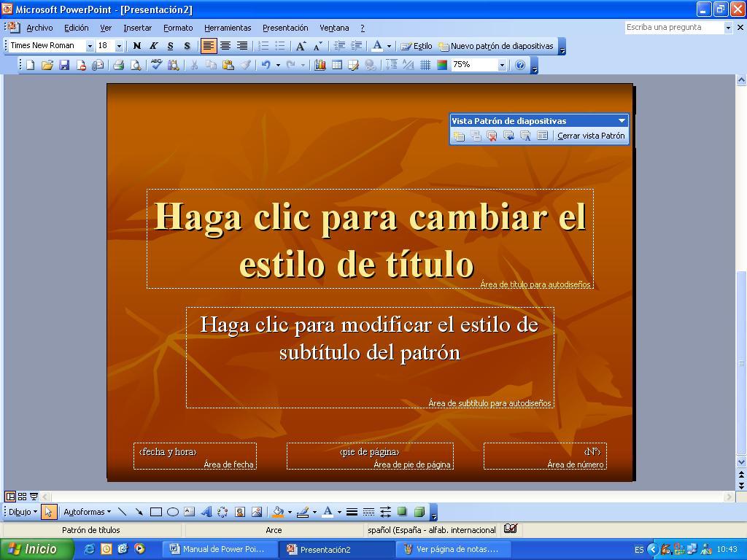The width and height of the screenshot is (747, 560).
Task: Insert WordArt from drawing toolbar
Action: coord(206,512)
